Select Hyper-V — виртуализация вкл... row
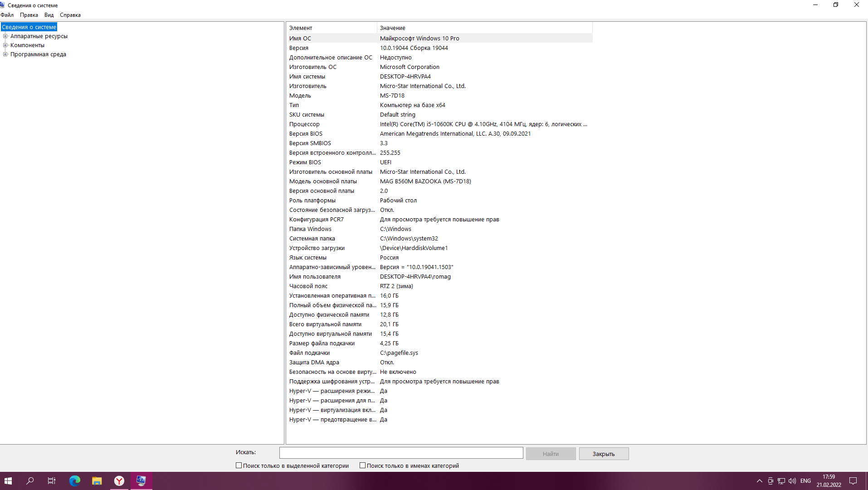 [x=440, y=410]
